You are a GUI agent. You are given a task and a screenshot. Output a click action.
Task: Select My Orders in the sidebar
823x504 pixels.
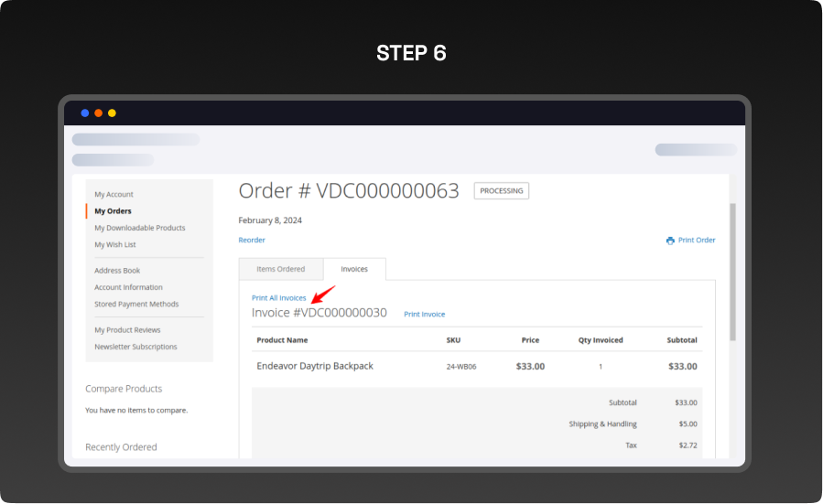tap(113, 211)
